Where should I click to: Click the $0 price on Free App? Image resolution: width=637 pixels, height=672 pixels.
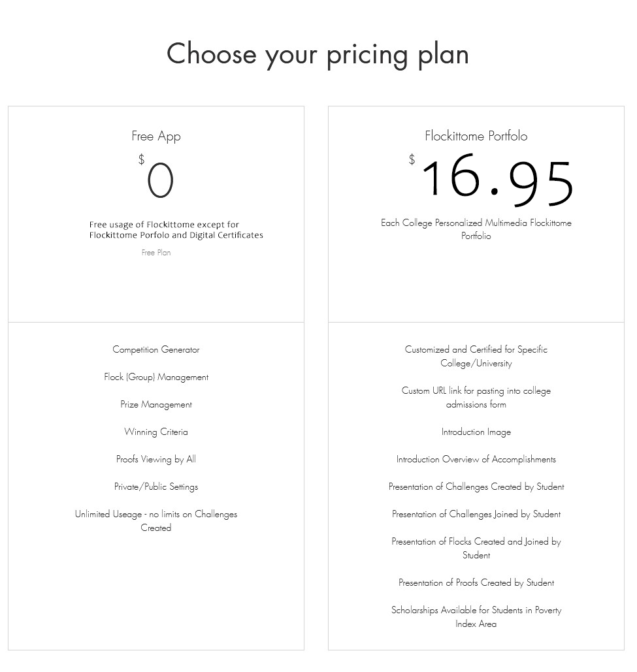160,180
